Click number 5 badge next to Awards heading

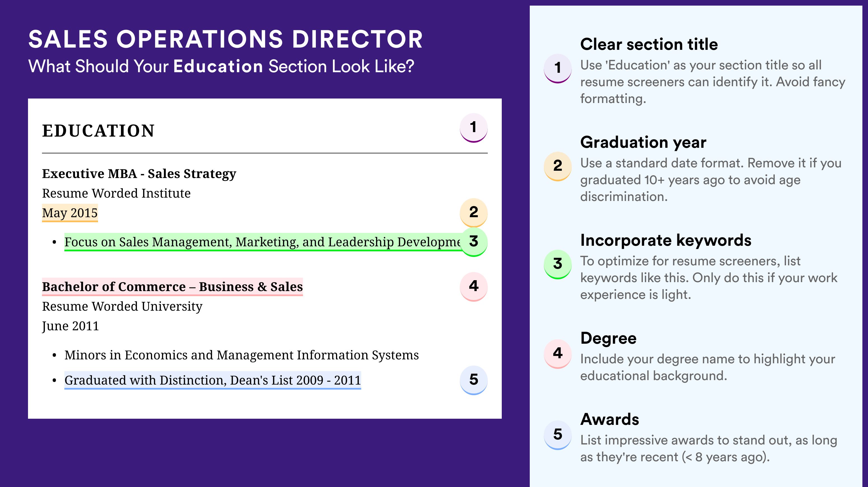pyautogui.click(x=558, y=435)
